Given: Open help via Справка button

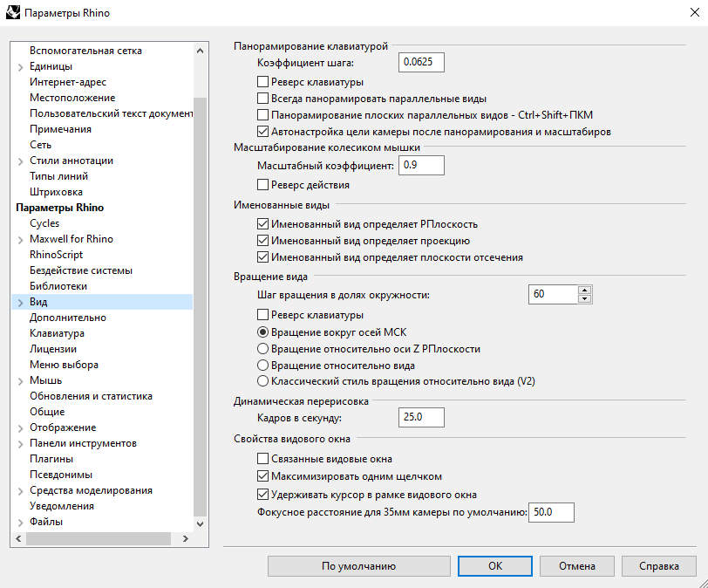Looking at the screenshot, I should (x=659, y=566).
